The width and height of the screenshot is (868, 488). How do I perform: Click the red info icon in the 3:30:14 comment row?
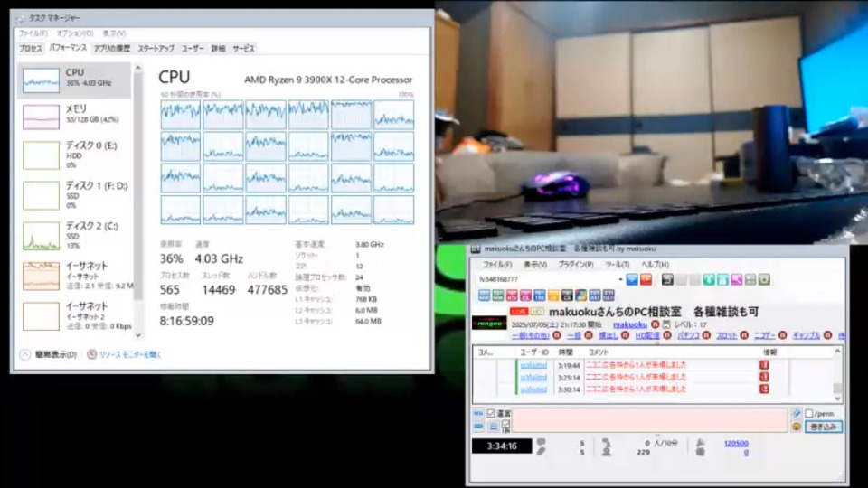coord(765,389)
